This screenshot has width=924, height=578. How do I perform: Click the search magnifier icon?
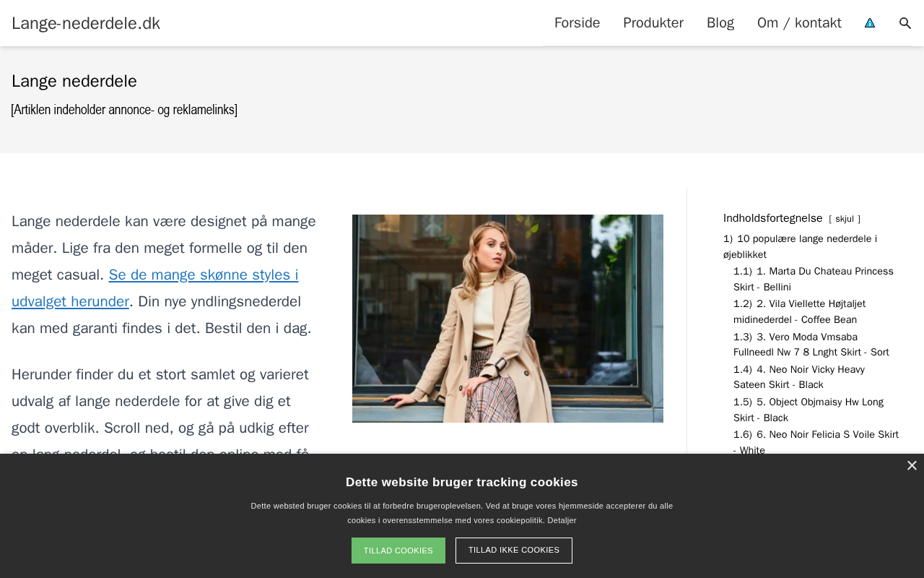tap(905, 23)
